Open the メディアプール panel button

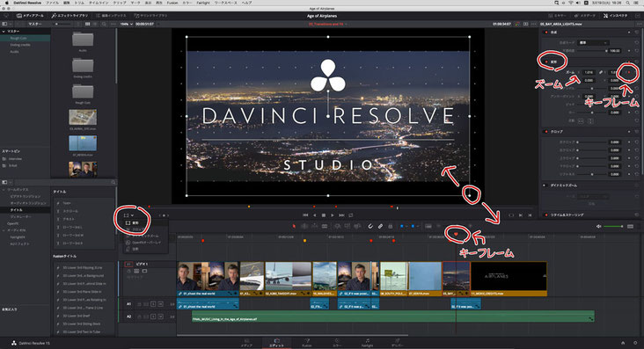tap(30, 16)
